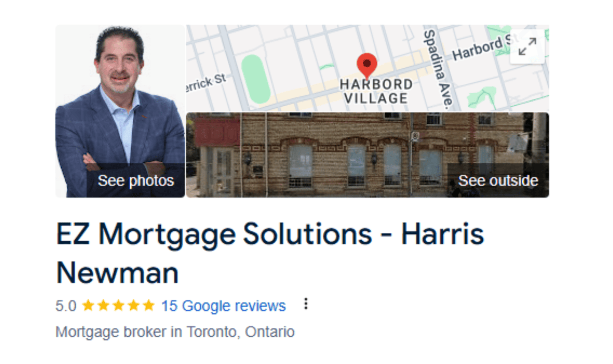This screenshot has width=613, height=364.
Task: Open the three-dot more options menu
Action: point(306,304)
